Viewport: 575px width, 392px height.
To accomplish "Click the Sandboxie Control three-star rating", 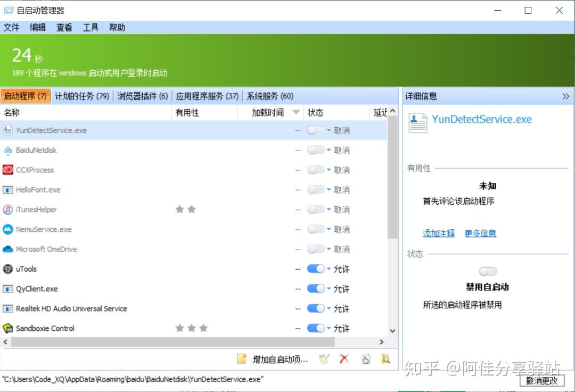I will (x=192, y=328).
